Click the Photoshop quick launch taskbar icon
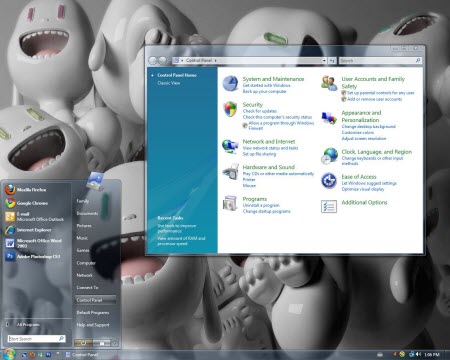450x360 pixels. [49, 355]
